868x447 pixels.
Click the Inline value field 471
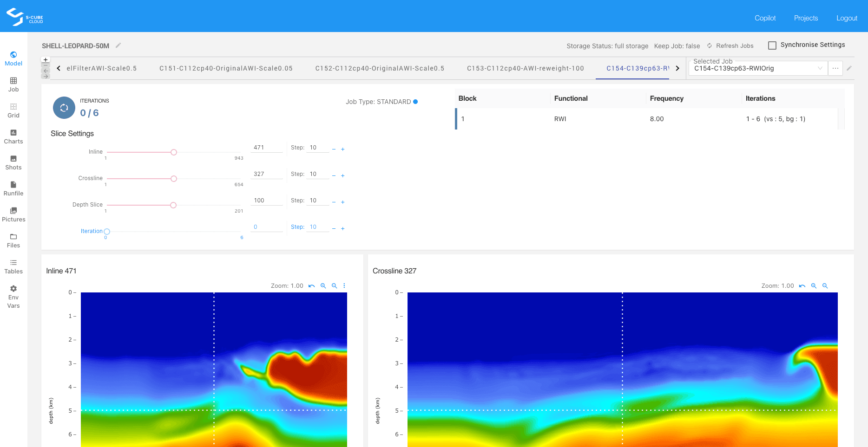[267, 148]
